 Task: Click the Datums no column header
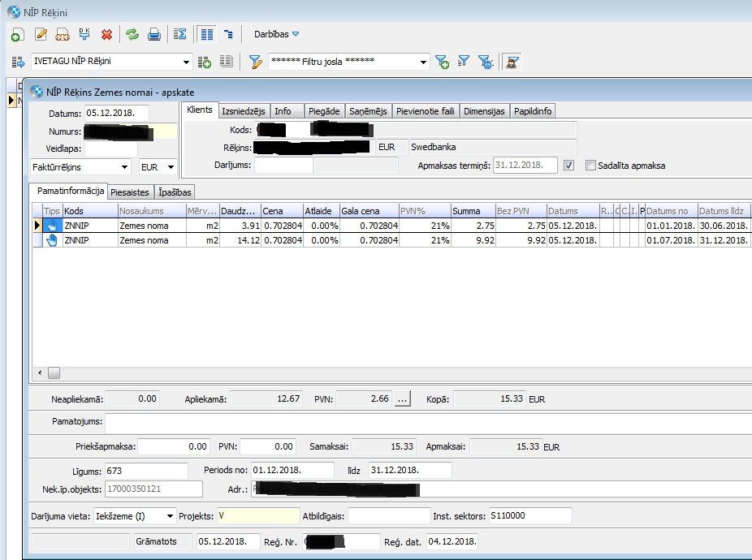(x=671, y=211)
